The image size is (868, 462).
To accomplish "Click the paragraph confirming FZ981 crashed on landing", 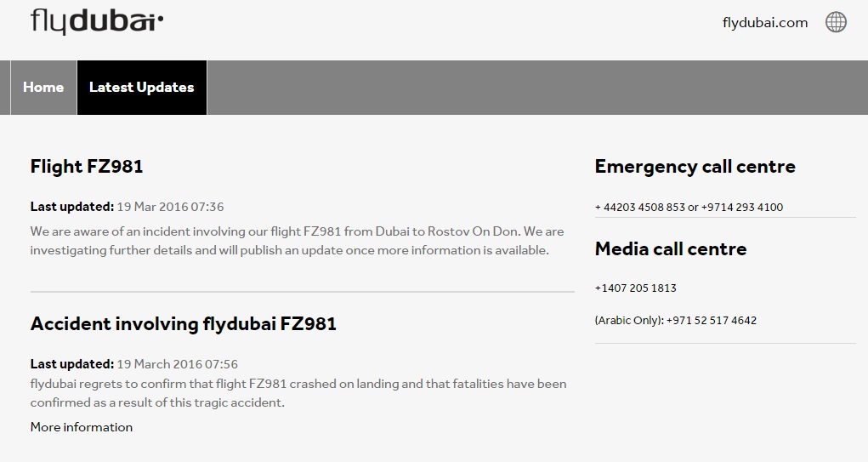I will point(298,393).
